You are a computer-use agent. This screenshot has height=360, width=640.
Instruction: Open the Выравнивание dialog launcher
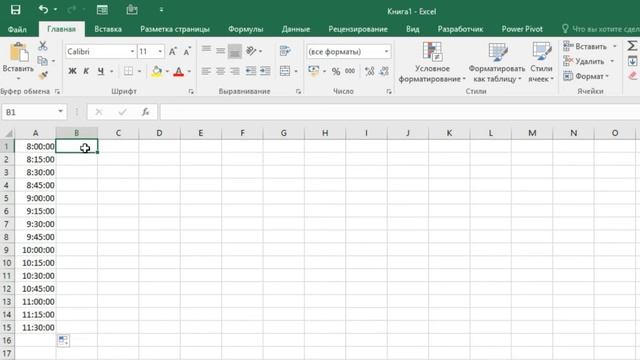coord(298,92)
